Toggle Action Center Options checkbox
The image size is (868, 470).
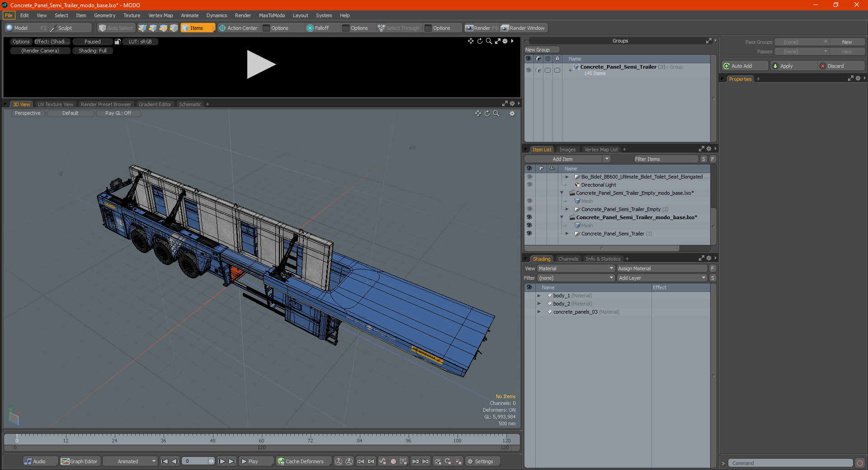click(x=266, y=28)
